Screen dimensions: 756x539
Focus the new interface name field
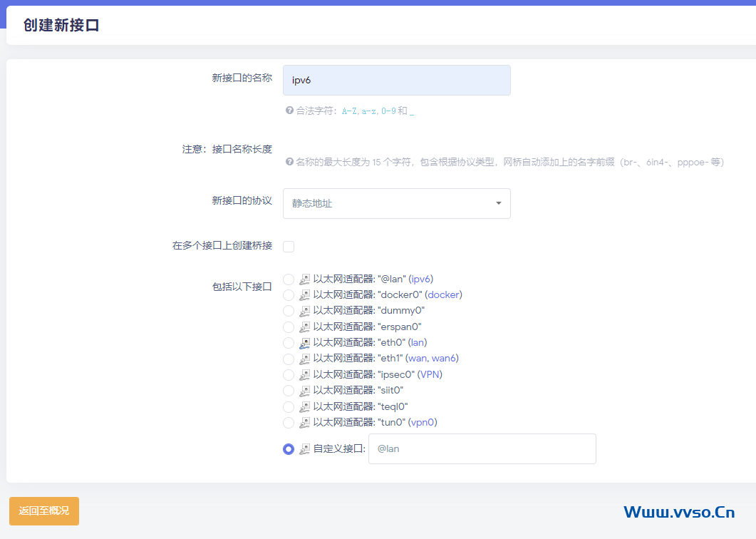pyautogui.click(x=396, y=80)
